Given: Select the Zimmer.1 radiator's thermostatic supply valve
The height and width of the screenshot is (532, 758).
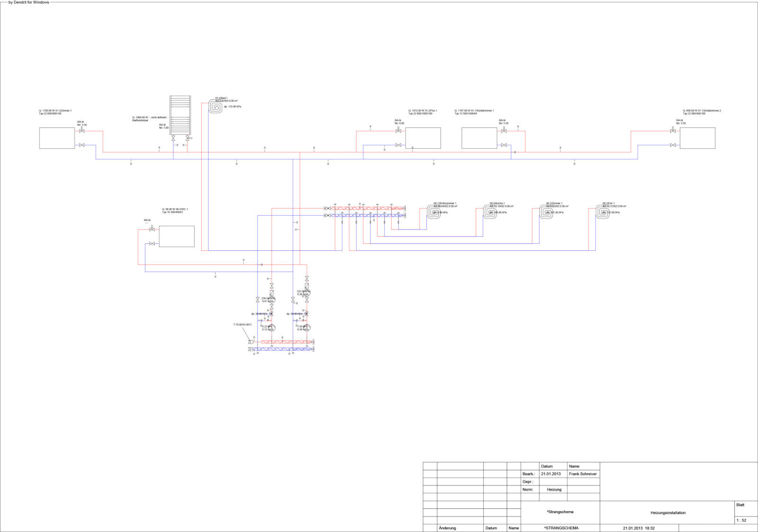Looking at the screenshot, I should (81, 131).
